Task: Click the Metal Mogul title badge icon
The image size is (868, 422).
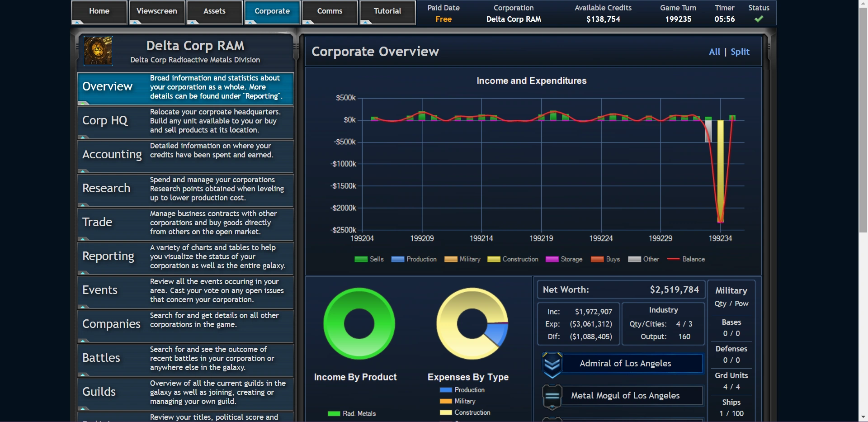Action: (552, 397)
